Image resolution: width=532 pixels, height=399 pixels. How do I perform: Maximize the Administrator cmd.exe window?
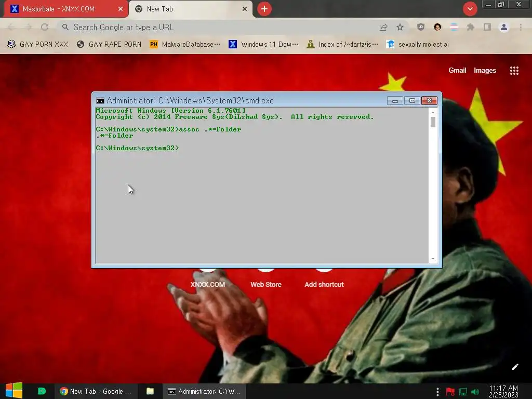(x=412, y=101)
